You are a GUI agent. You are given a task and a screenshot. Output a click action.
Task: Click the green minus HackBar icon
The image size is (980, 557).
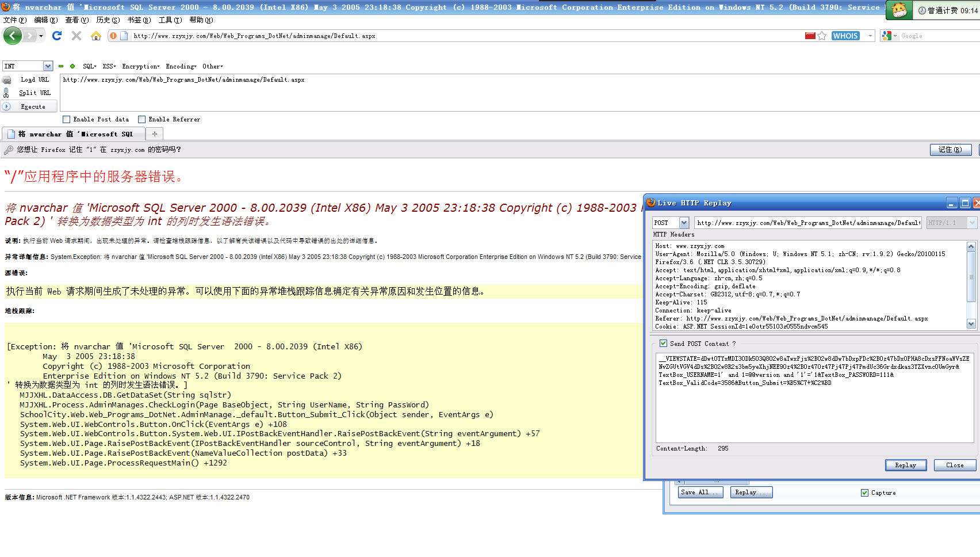point(61,66)
